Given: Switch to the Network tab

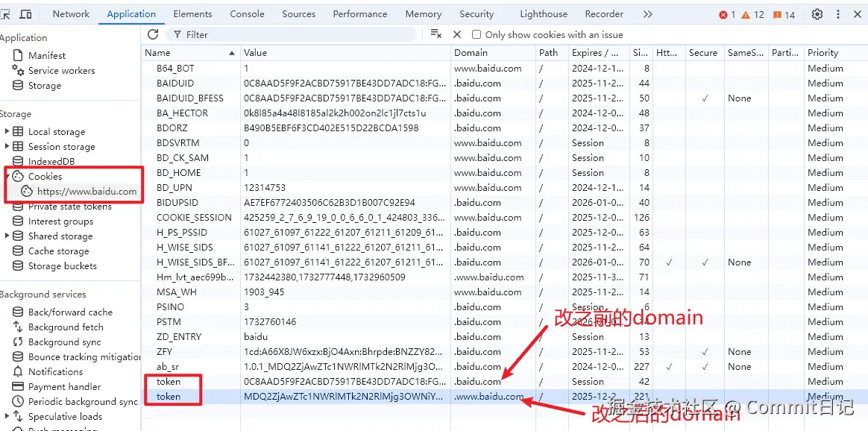Looking at the screenshot, I should point(71,14).
